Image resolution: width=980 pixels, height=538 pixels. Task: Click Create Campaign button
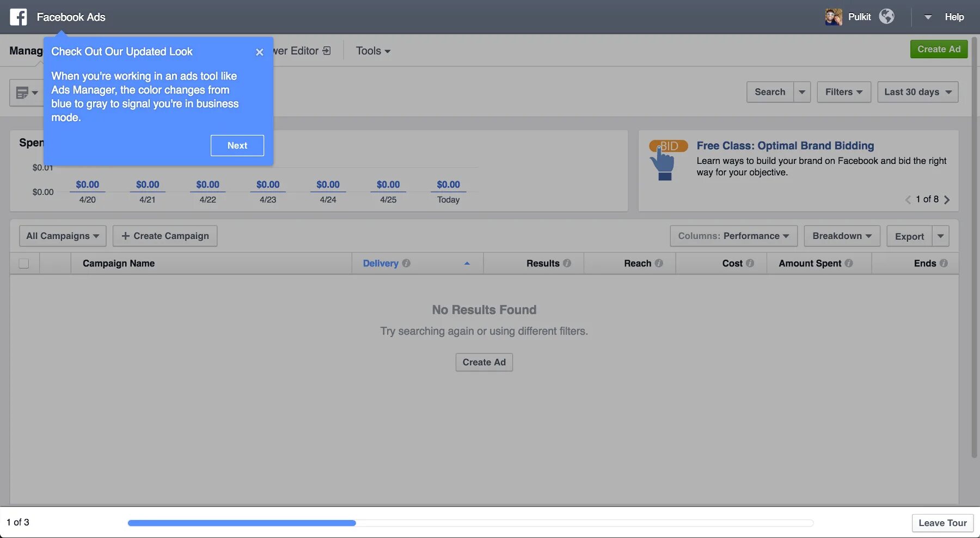tap(165, 236)
